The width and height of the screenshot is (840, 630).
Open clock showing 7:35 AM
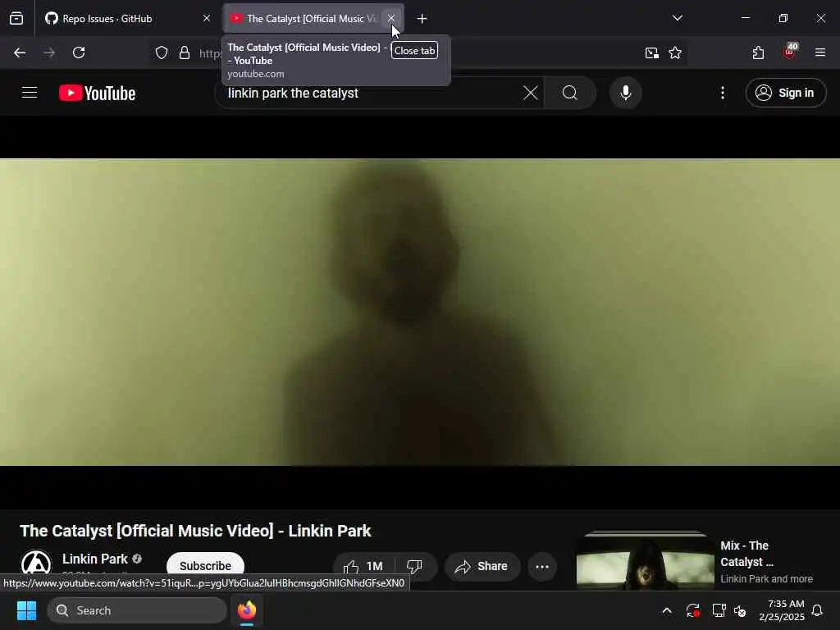pos(782,610)
